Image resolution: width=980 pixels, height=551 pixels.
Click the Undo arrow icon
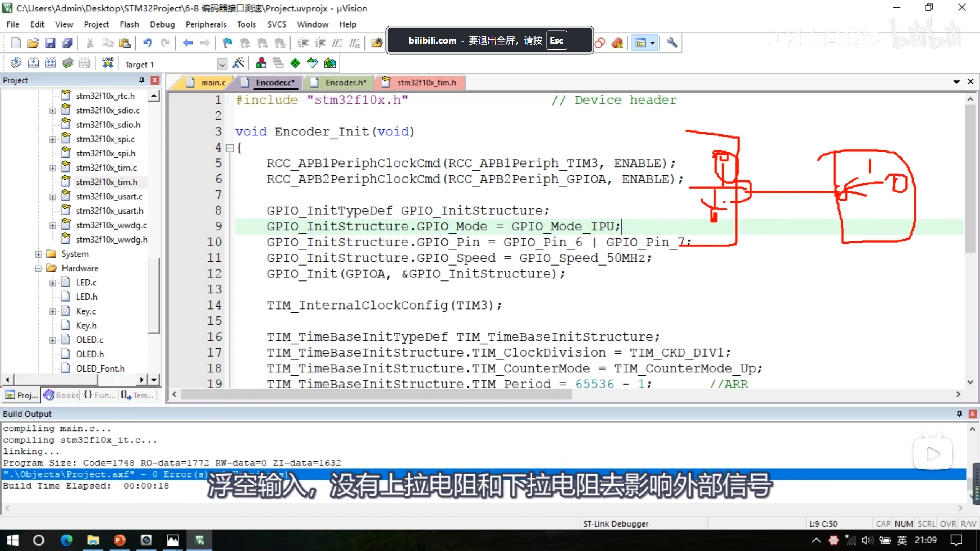click(147, 43)
